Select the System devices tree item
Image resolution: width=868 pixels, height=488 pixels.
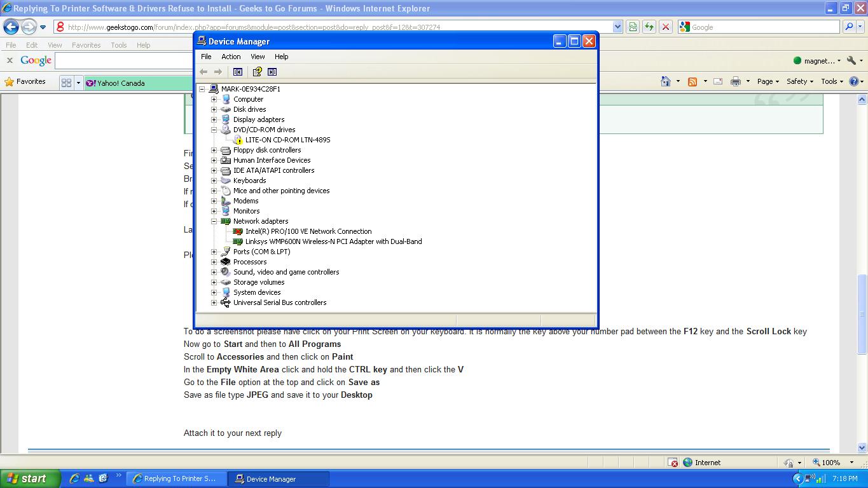coord(257,292)
